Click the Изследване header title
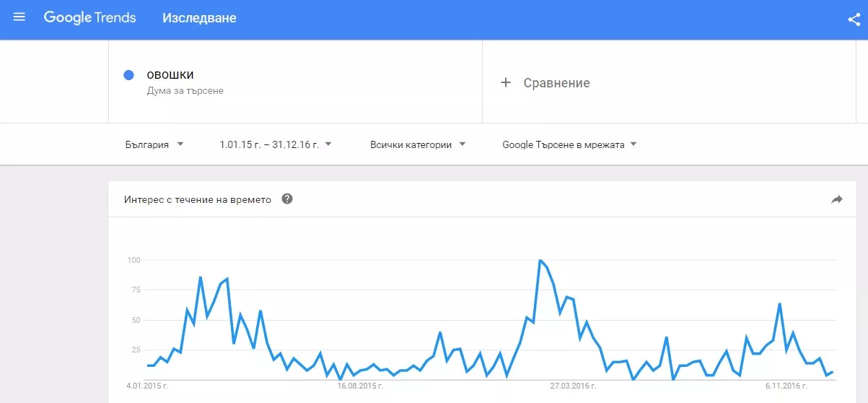Viewport: 868px width, 403px height. pyautogui.click(x=199, y=17)
